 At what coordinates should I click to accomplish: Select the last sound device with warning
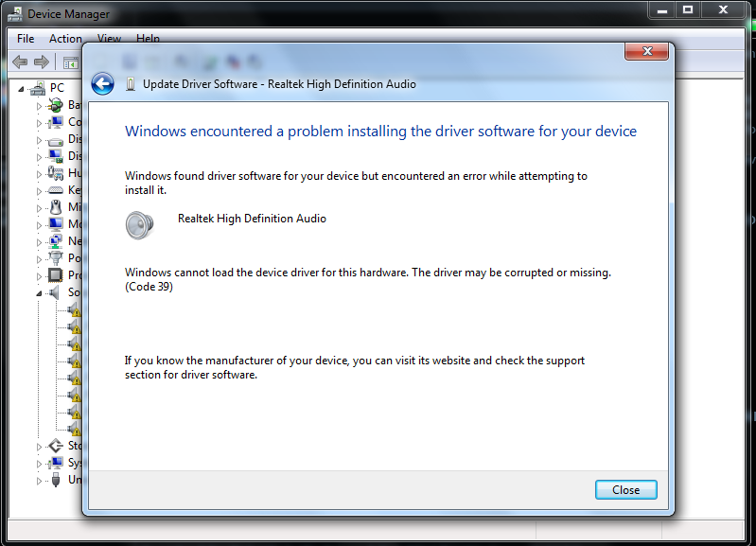tap(74, 428)
